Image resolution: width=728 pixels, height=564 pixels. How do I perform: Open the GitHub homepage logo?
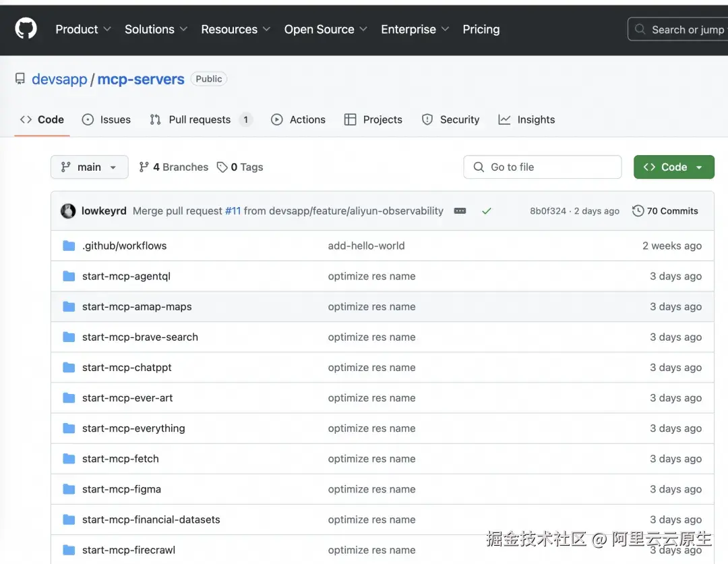point(26,29)
